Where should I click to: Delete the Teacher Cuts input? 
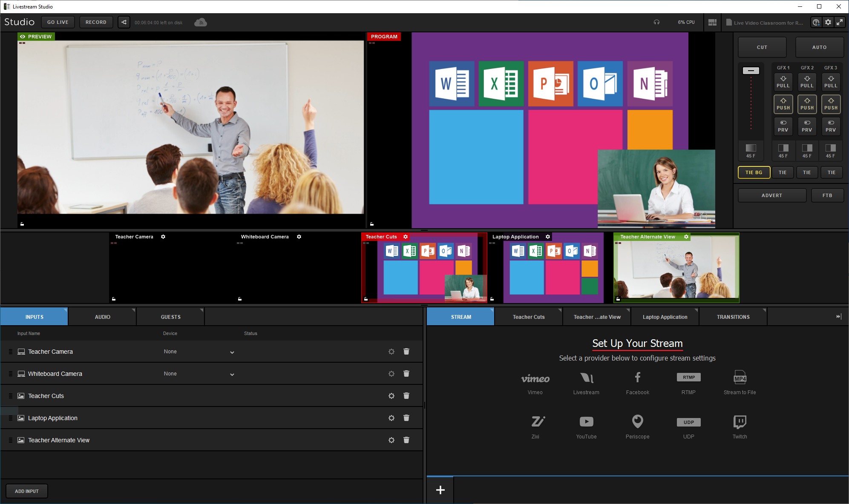[406, 395]
